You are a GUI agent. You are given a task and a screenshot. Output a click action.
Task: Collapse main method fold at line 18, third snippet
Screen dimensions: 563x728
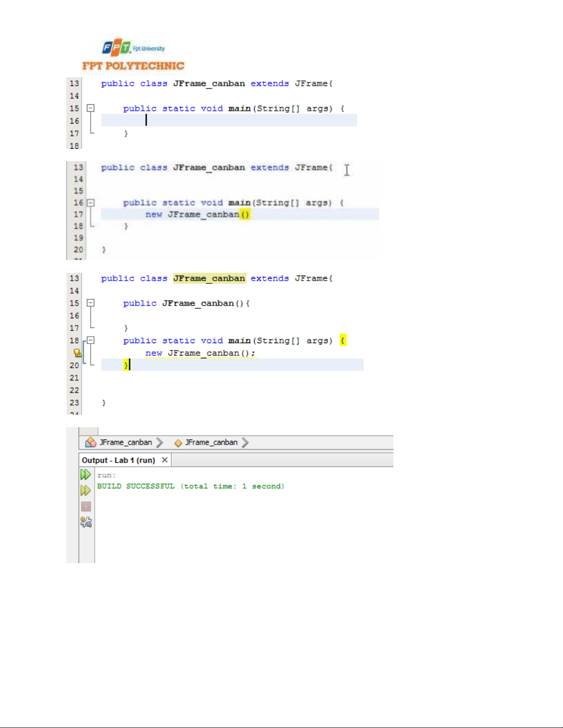[91, 340]
